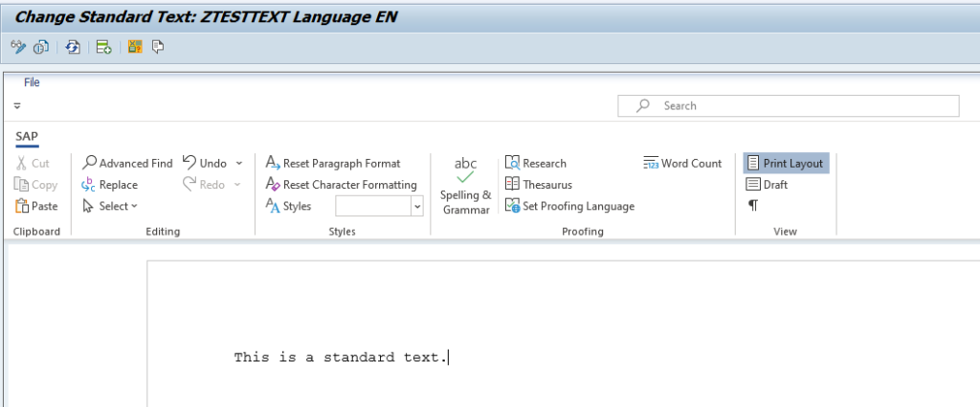The height and width of the screenshot is (407, 980).
Task: Click inside the Search field
Action: 789,105
